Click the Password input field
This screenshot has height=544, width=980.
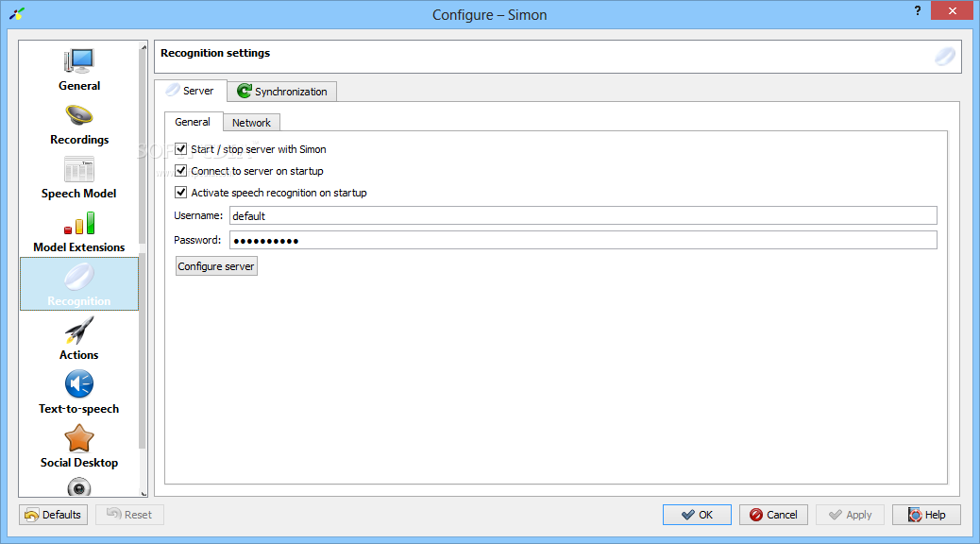(583, 240)
